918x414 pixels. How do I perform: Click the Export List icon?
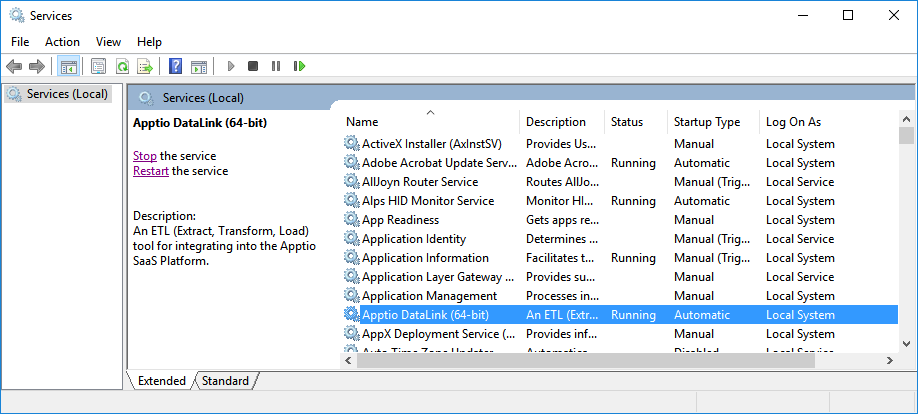(x=145, y=66)
